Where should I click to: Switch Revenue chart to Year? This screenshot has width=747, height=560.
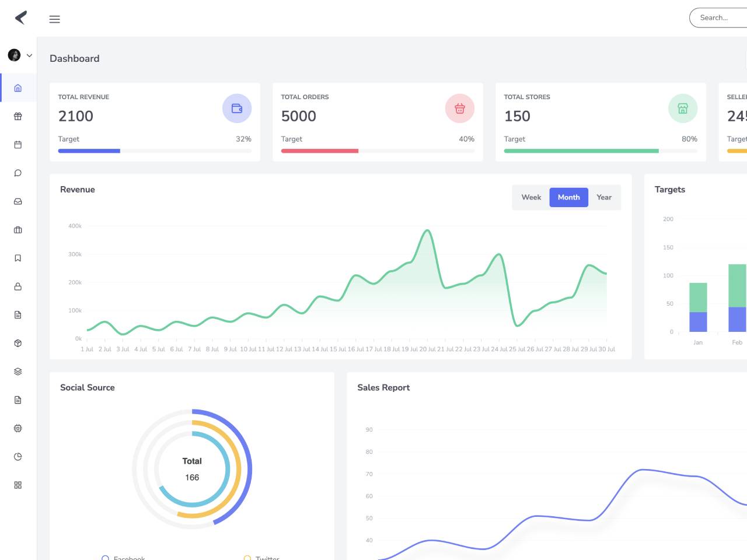click(x=604, y=197)
